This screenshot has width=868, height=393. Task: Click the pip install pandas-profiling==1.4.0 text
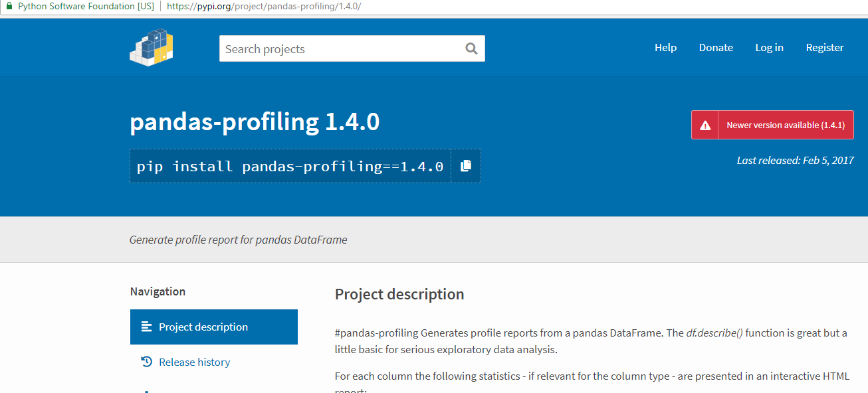[290, 166]
